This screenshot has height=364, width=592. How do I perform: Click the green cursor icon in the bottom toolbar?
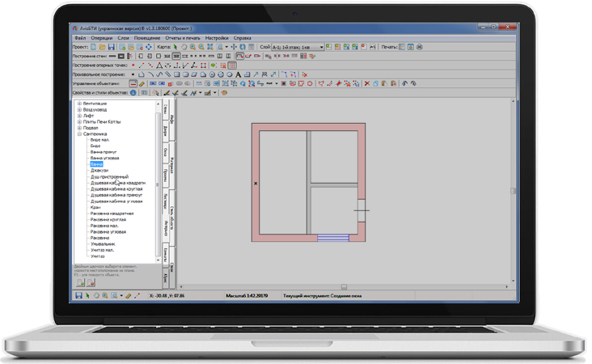tap(87, 296)
